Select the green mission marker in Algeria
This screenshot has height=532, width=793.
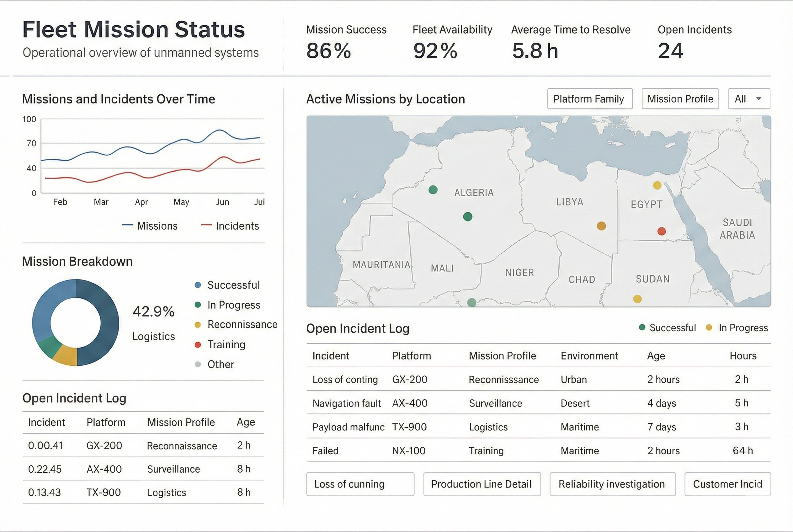coord(433,190)
